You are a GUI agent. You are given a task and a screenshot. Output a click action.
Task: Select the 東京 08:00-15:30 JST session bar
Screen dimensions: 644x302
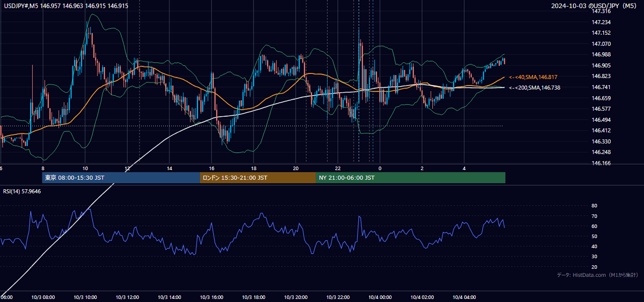[x=121, y=178]
